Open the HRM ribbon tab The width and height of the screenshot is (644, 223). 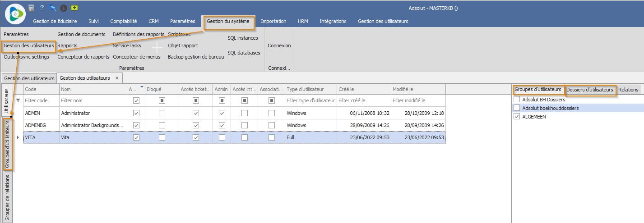[x=303, y=21]
